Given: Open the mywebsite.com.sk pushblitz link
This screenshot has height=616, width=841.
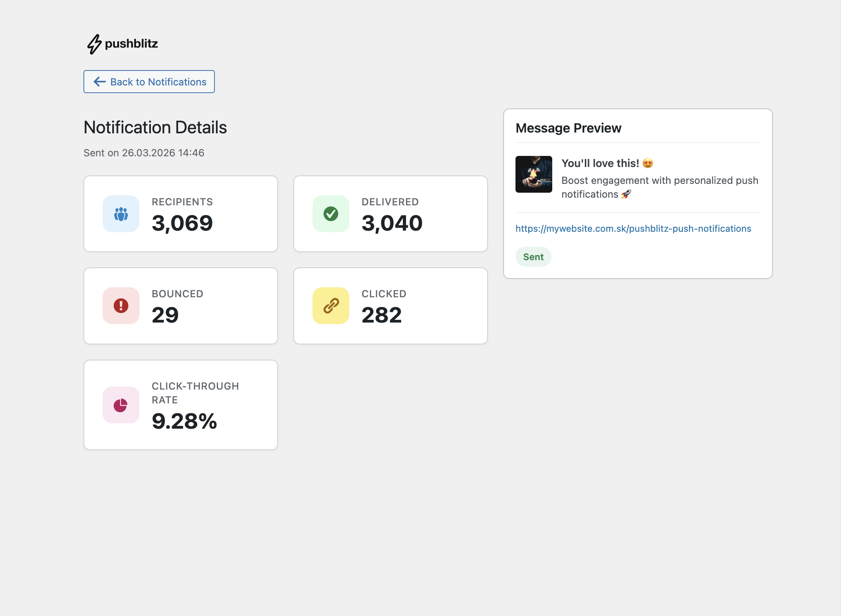Looking at the screenshot, I should [633, 229].
